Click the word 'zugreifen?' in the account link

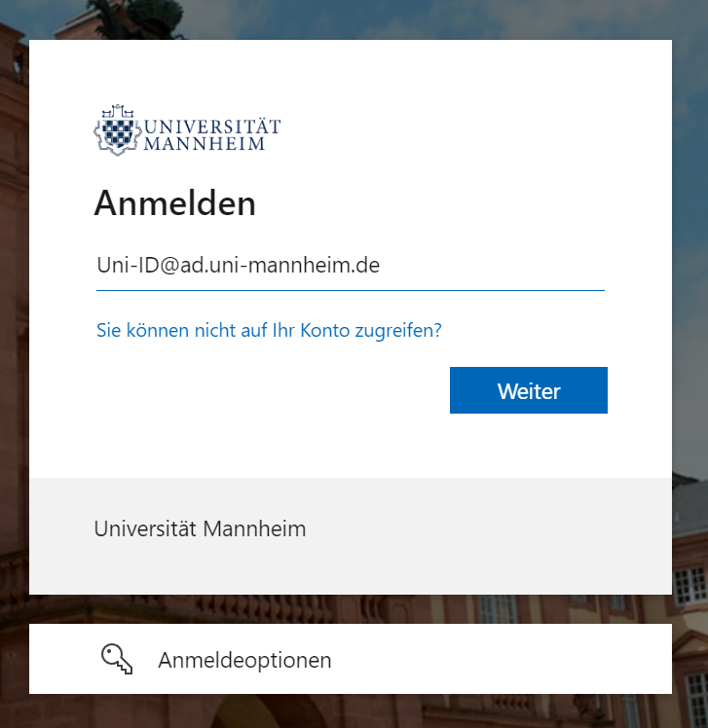pos(398,331)
